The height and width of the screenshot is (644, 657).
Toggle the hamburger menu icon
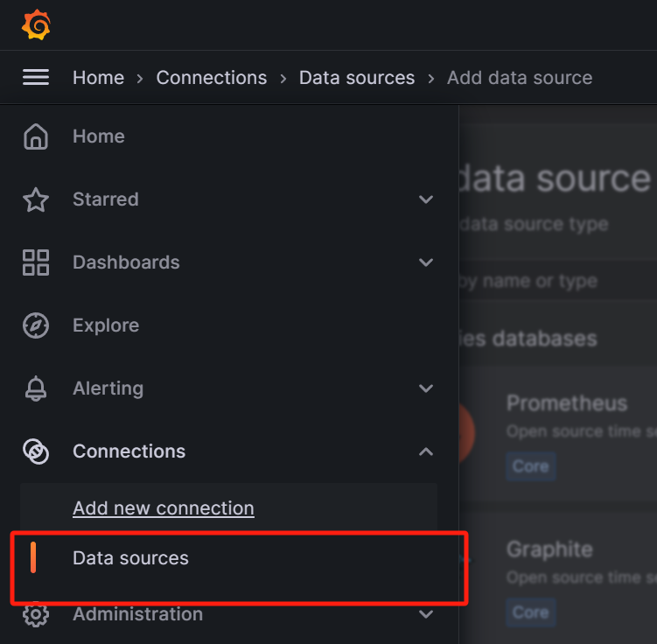[x=36, y=78]
